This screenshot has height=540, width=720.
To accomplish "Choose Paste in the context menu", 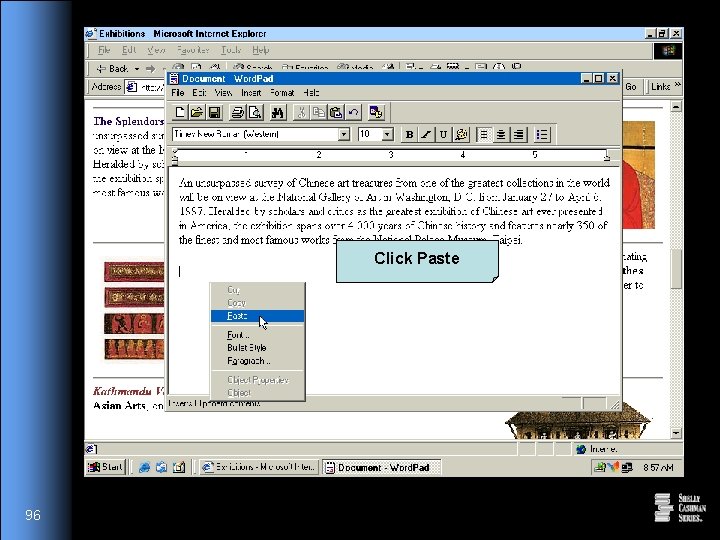I will coord(258,316).
